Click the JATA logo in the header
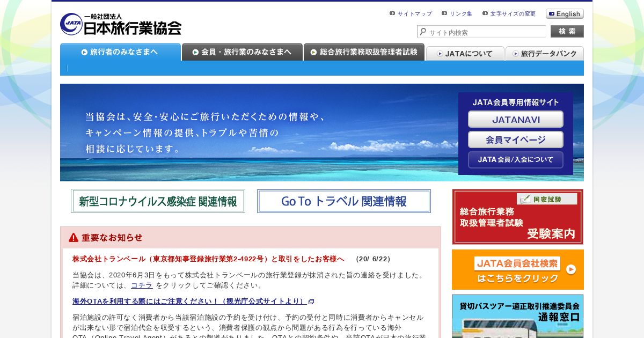This screenshot has height=338, width=644. tap(121, 24)
